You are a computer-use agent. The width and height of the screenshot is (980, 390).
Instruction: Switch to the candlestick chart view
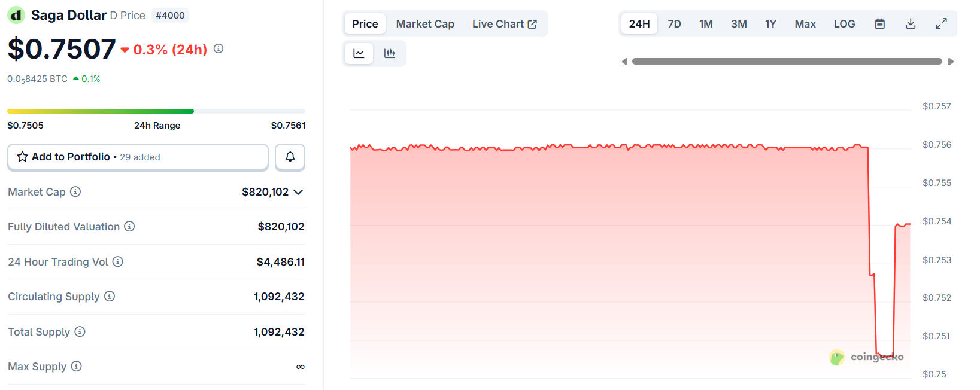tap(390, 53)
